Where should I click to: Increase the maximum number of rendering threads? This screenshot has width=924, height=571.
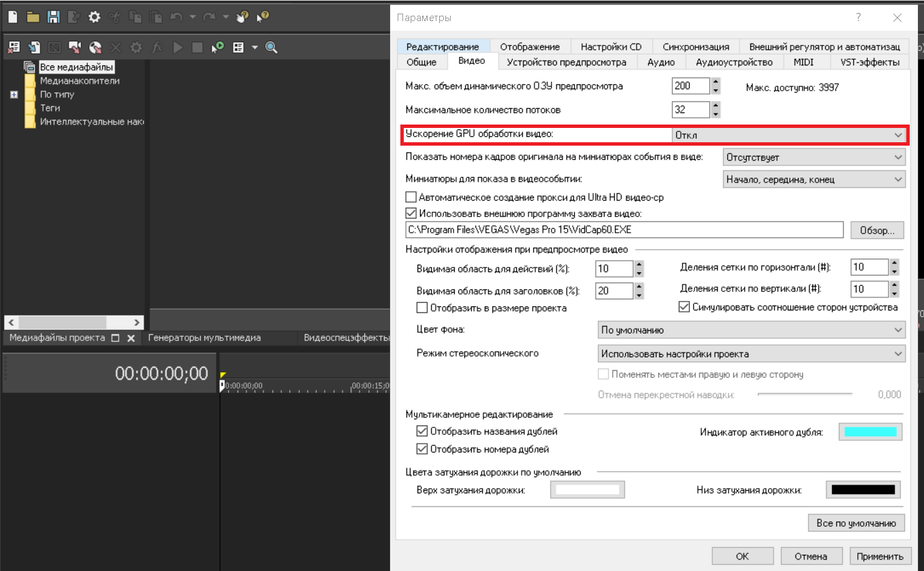(x=716, y=105)
